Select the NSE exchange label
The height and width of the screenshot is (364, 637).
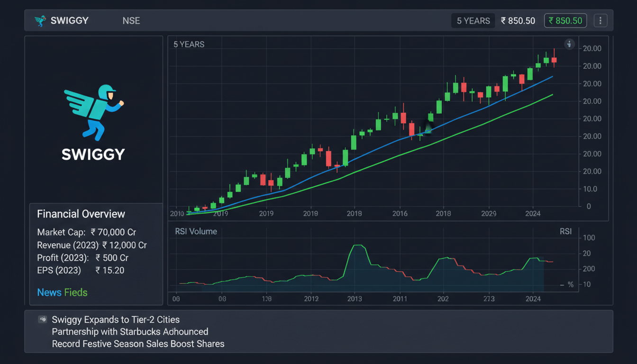[x=131, y=21]
